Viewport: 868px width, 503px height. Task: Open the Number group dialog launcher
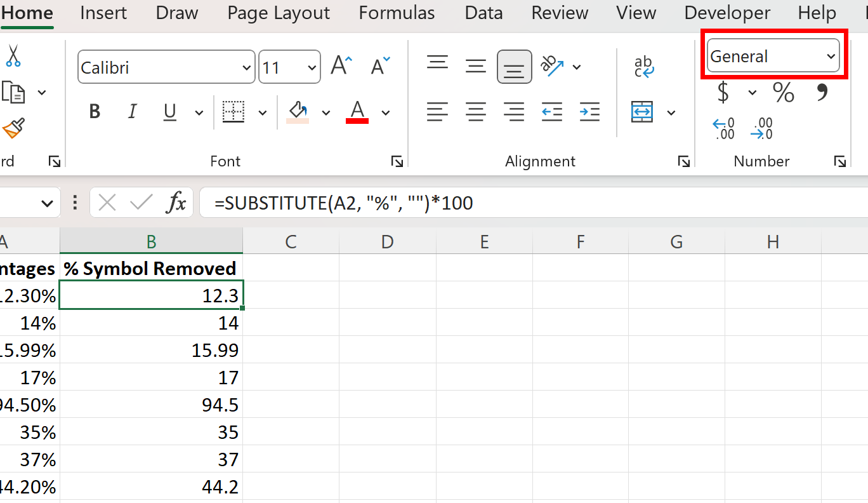(840, 161)
